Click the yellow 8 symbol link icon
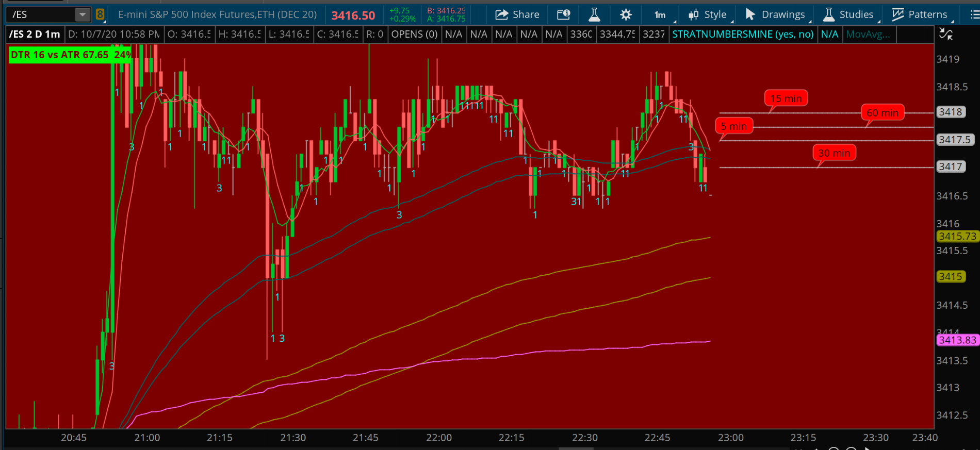The width and height of the screenshot is (980, 450). 100,14
